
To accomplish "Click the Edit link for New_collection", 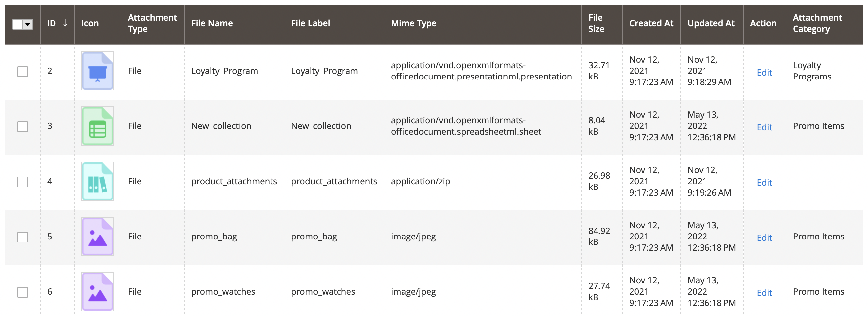I will 764,127.
